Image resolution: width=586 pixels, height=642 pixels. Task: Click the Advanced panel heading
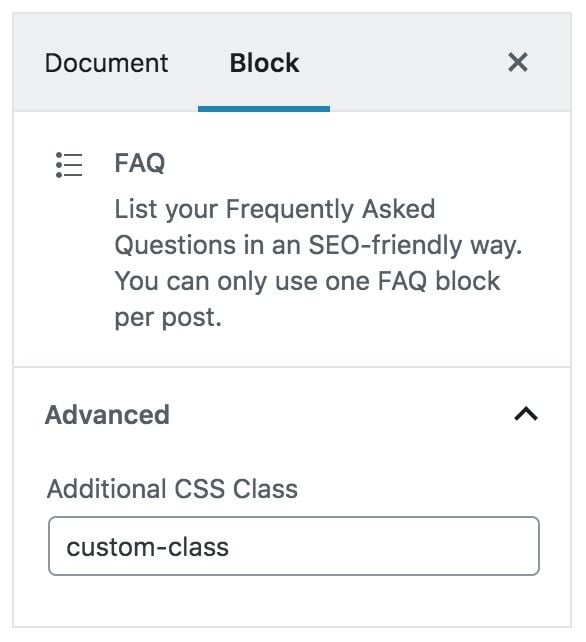pos(107,415)
